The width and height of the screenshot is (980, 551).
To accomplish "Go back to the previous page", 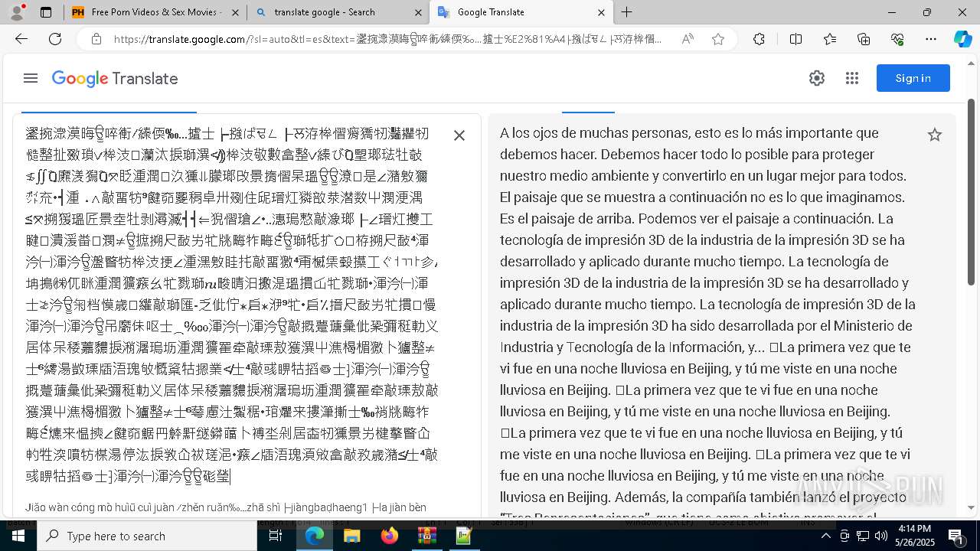I will 21,39.
